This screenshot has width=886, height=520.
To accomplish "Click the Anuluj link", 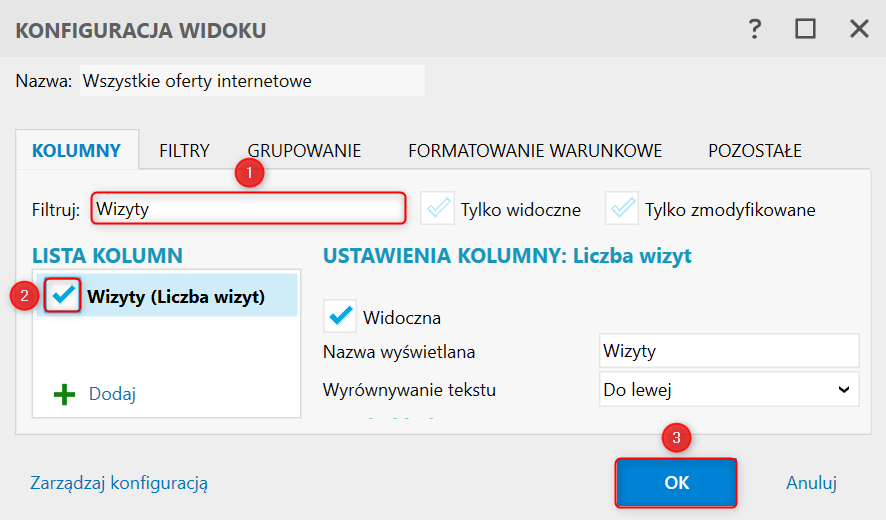I will click(x=811, y=482).
